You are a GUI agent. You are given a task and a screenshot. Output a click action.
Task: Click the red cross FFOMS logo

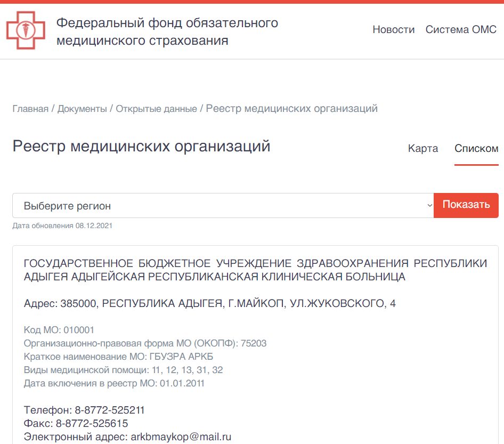[x=26, y=30]
